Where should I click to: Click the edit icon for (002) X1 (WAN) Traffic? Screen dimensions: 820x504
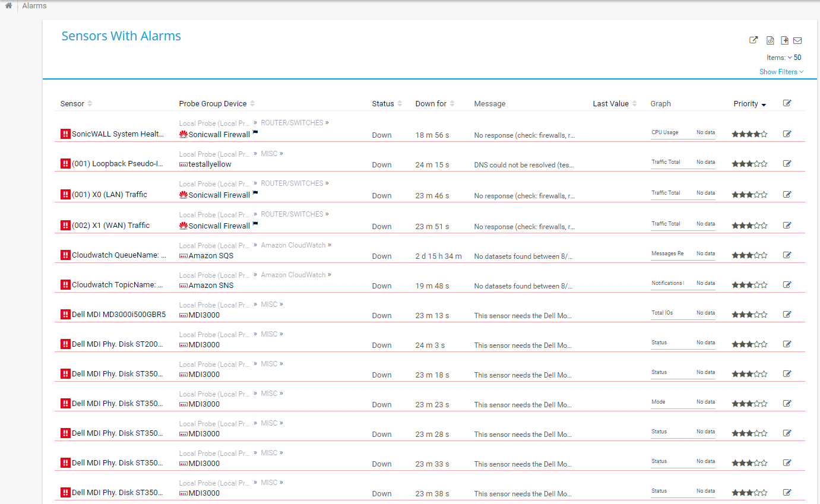[x=787, y=226]
